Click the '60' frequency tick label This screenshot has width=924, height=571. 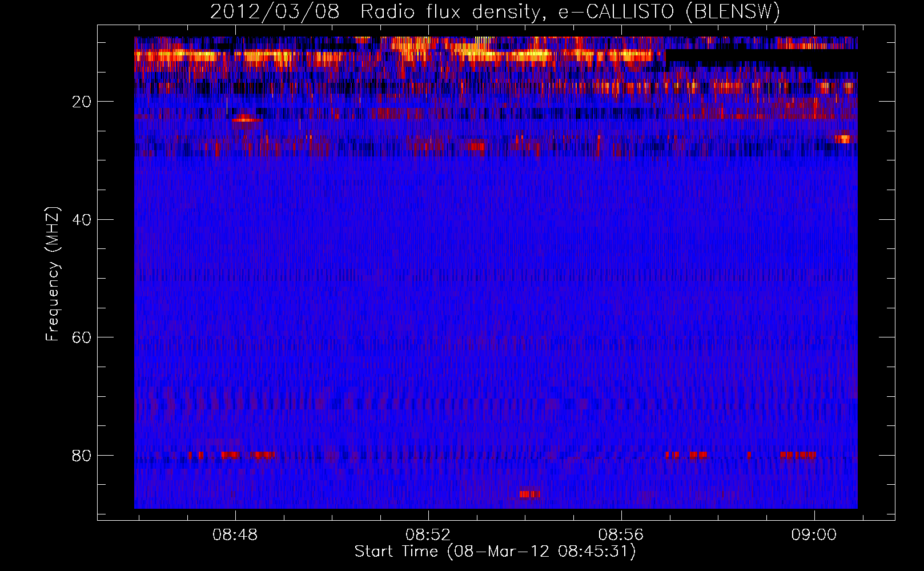coord(82,337)
